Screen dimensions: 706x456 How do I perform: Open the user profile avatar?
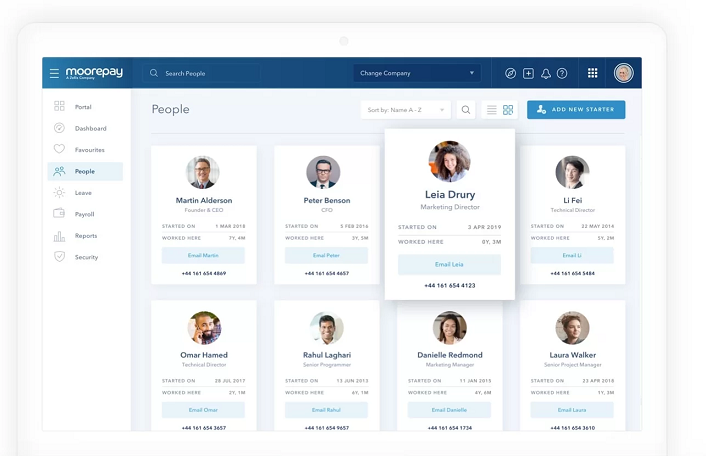click(x=624, y=73)
